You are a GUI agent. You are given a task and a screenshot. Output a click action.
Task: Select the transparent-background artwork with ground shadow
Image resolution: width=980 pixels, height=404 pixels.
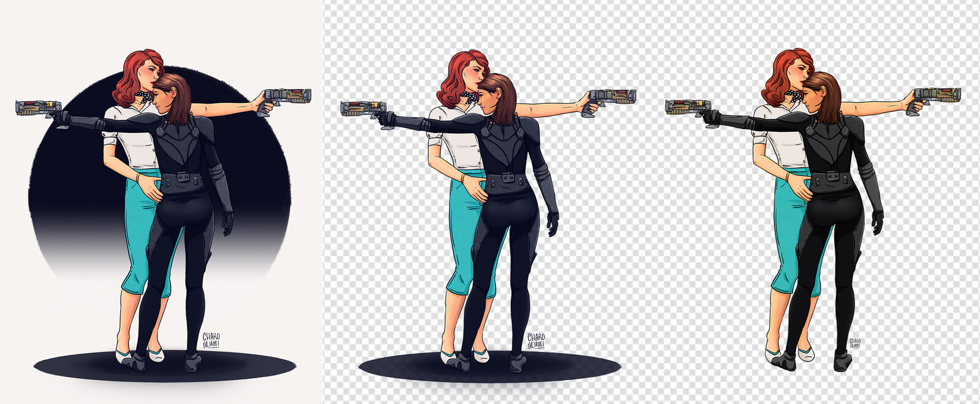(488, 202)
